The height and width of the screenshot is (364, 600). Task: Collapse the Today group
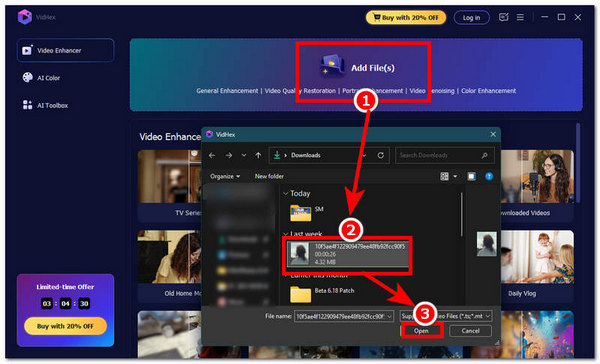click(285, 194)
